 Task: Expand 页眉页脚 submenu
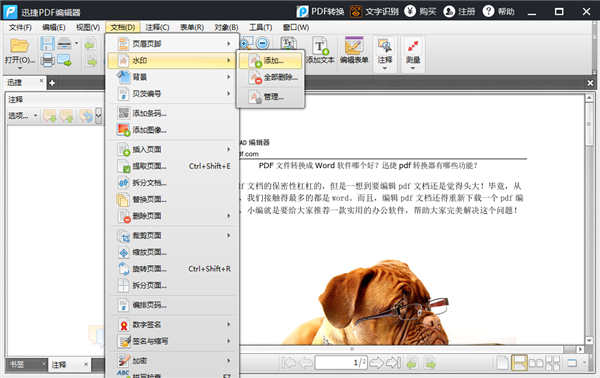(171, 44)
